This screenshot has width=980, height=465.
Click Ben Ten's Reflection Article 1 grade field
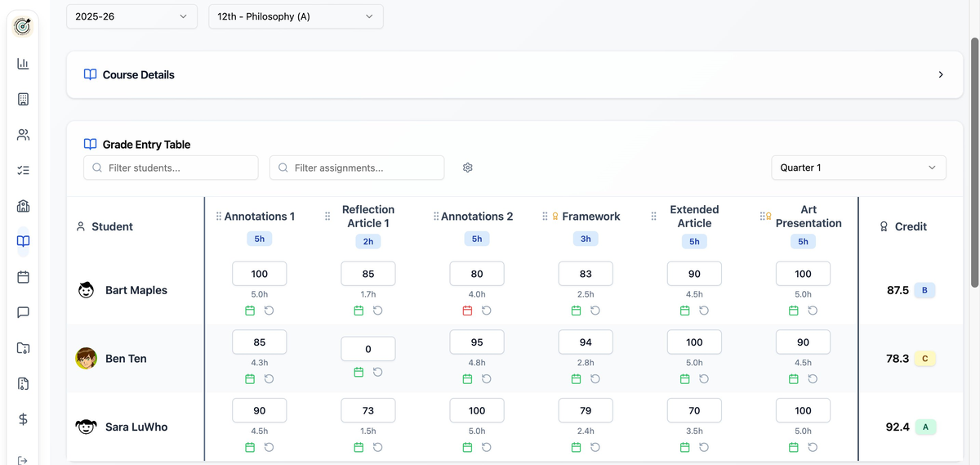pos(368,349)
